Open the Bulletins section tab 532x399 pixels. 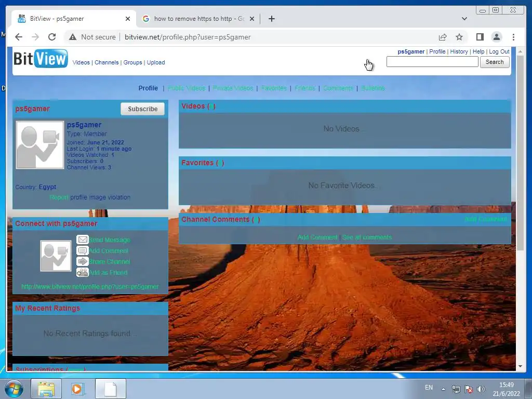point(373,88)
